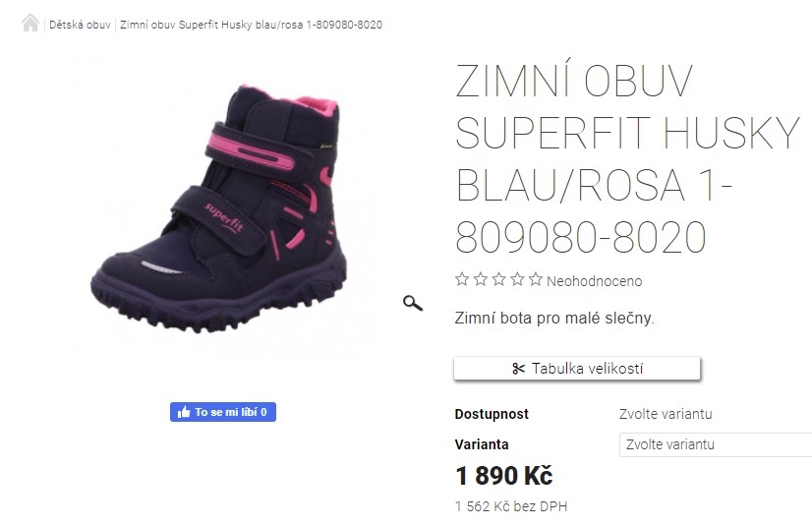Expand the Zvolte variantu dropdown

[716, 444]
